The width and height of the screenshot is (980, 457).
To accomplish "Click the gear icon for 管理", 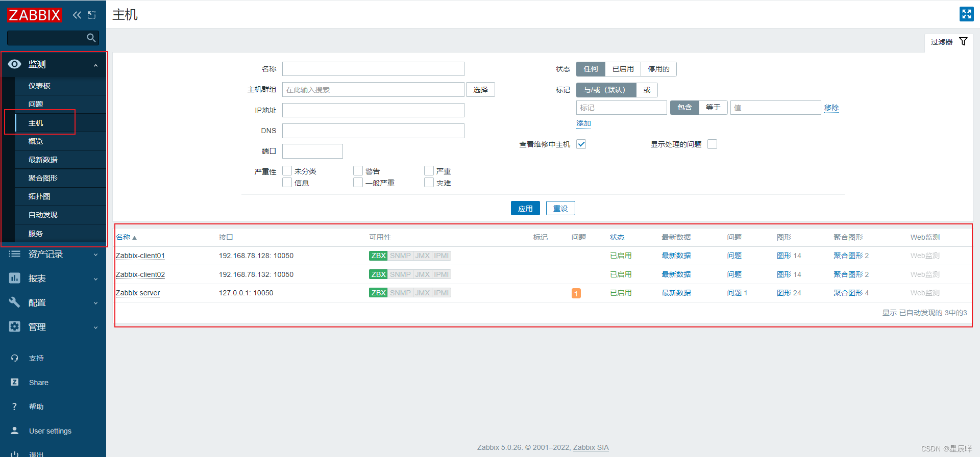I will coord(14,326).
